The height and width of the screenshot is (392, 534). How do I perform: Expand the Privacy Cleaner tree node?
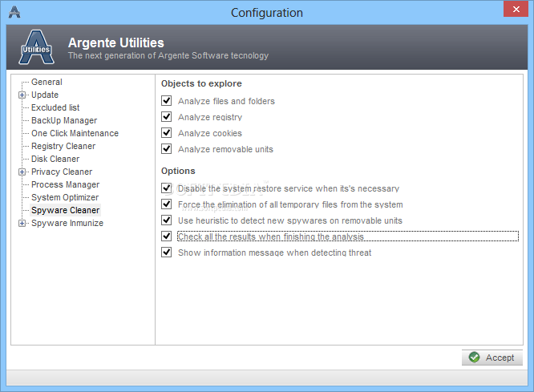coord(22,172)
